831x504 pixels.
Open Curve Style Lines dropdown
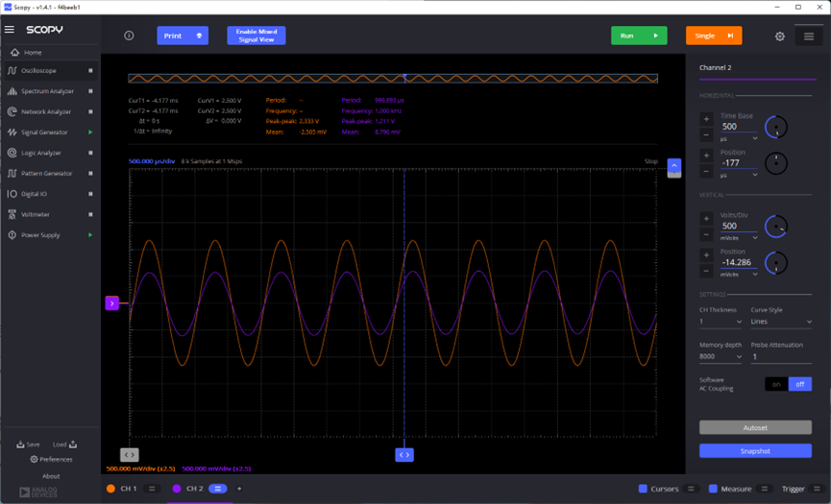[781, 322]
